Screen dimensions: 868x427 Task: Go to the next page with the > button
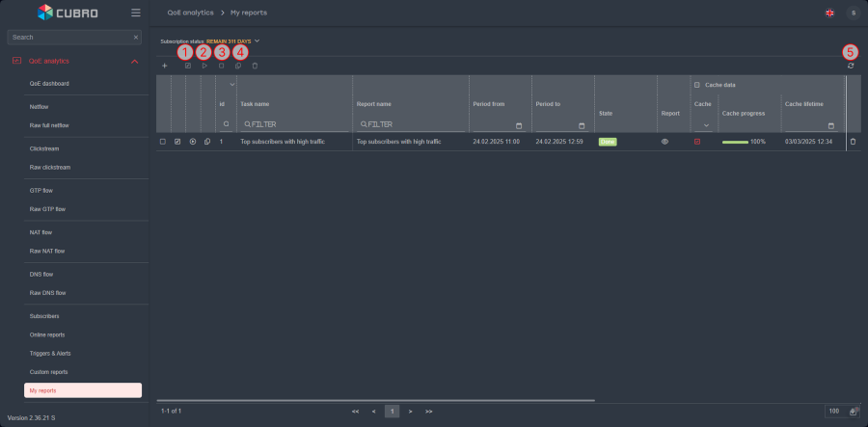411,411
